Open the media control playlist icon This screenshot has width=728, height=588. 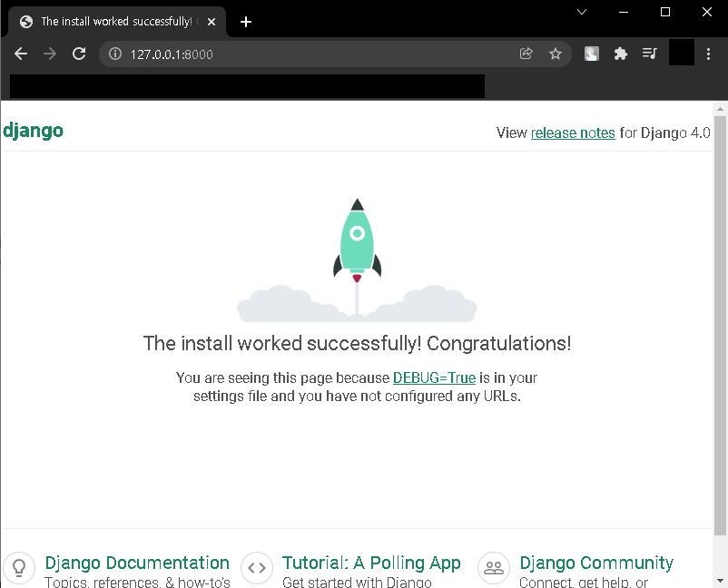point(650,54)
